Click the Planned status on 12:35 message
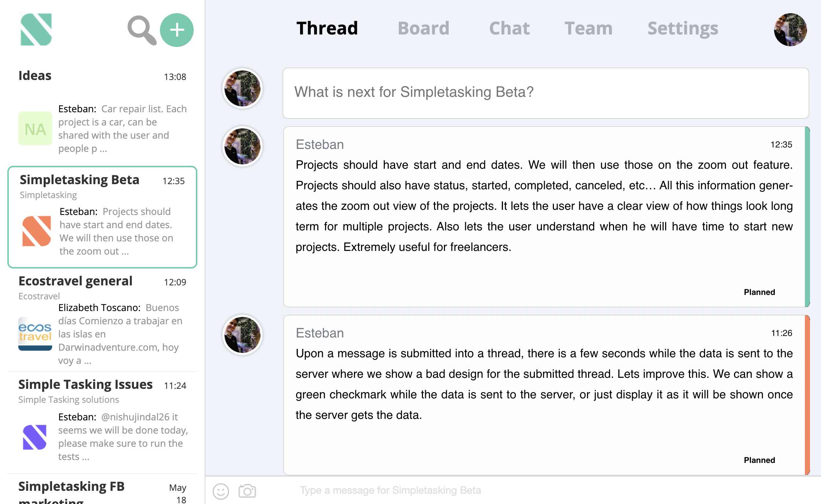This screenshot has width=821, height=504. tap(759, 292)
